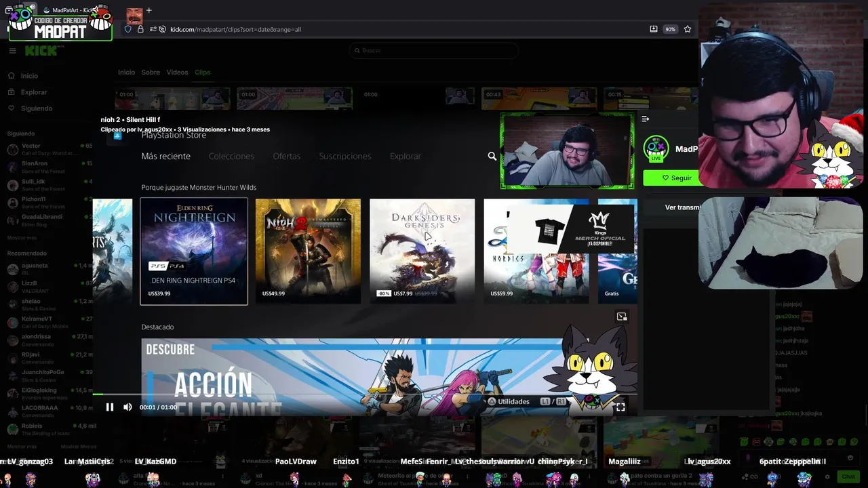868x488 pixels.
Task: Expand Mostrar más under Siguiendo
Action: coord(22,238)
